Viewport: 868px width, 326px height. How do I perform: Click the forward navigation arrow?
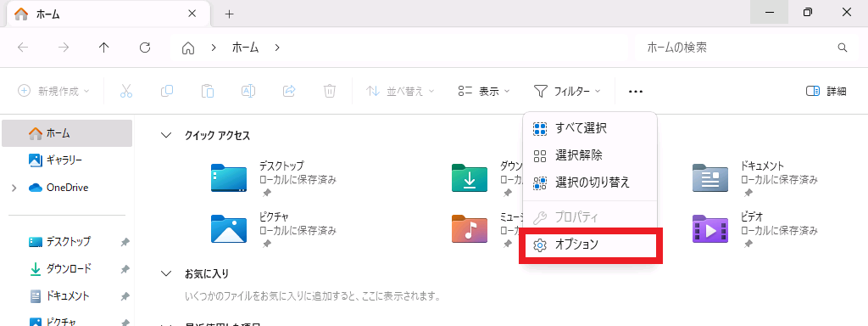tap(64, 48)
